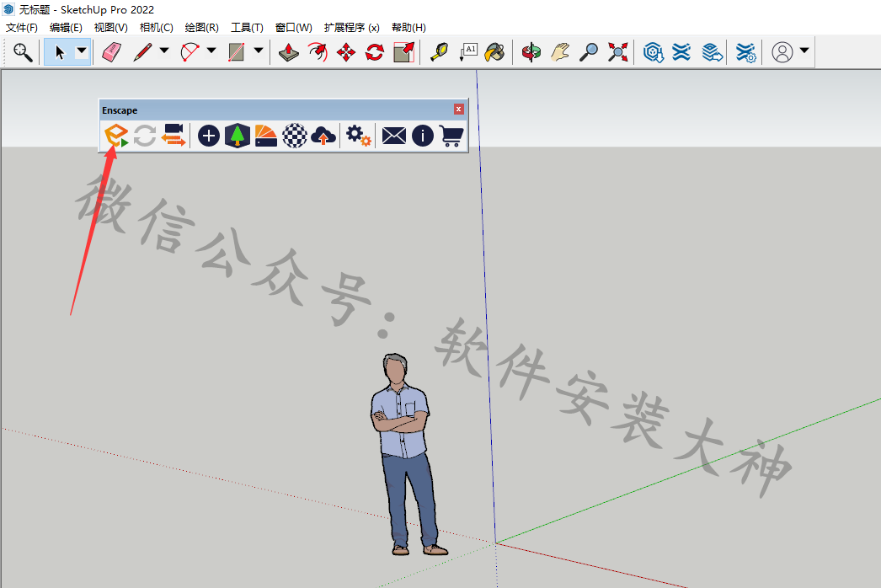The image size is (881, 588).
Task: Click the Search SketchUp magnifier icon
Action: (23, 52)
